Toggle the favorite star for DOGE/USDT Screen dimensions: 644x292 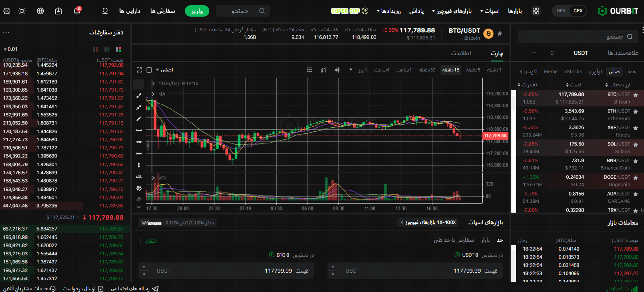[636, 177]
